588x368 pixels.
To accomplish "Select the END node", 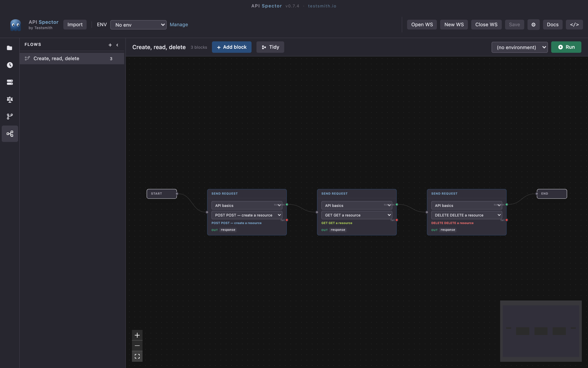I will pos(552,194).
